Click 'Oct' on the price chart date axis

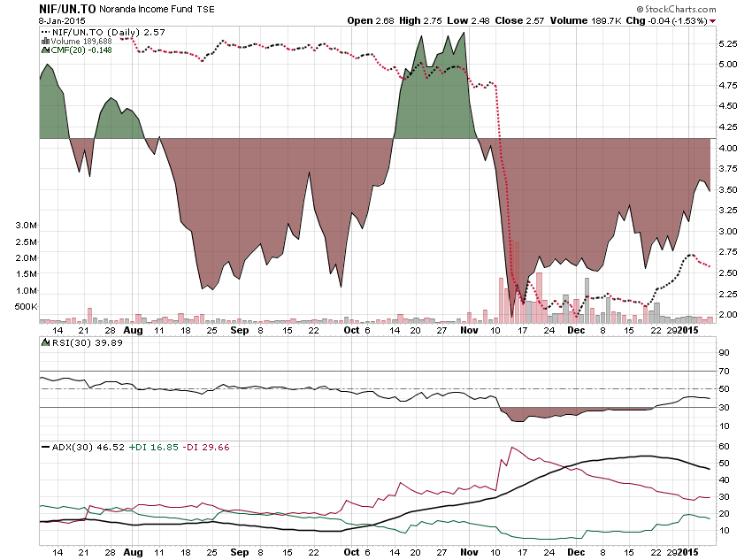tap(351, 330)
